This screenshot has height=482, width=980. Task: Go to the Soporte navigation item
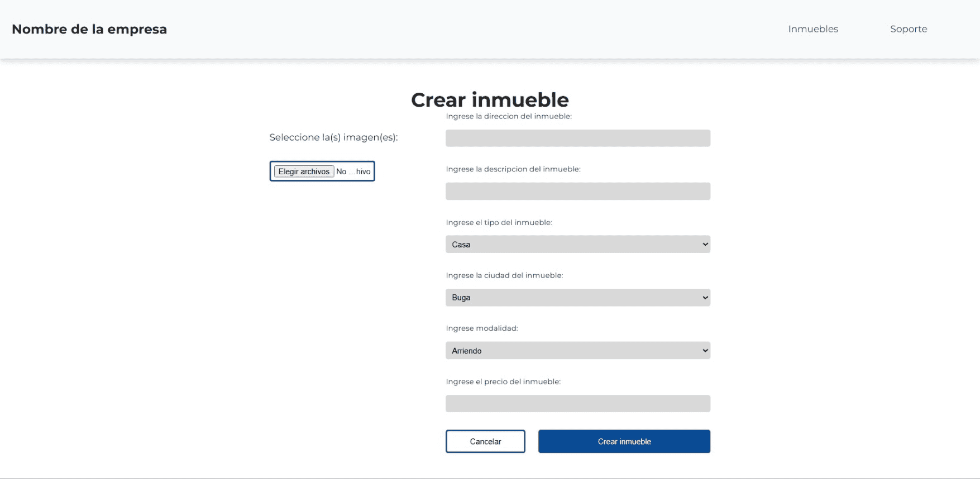(x=909, y=29)
